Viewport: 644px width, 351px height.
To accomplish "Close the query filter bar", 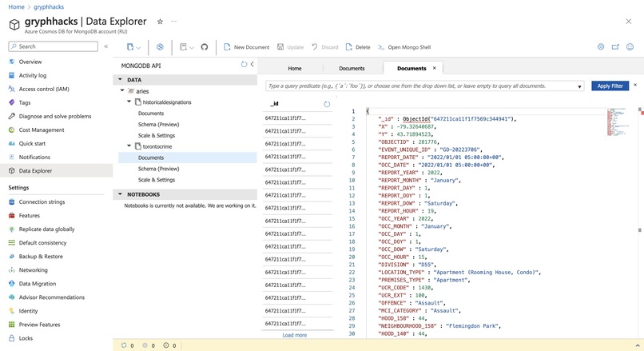I will click(635, 85).
